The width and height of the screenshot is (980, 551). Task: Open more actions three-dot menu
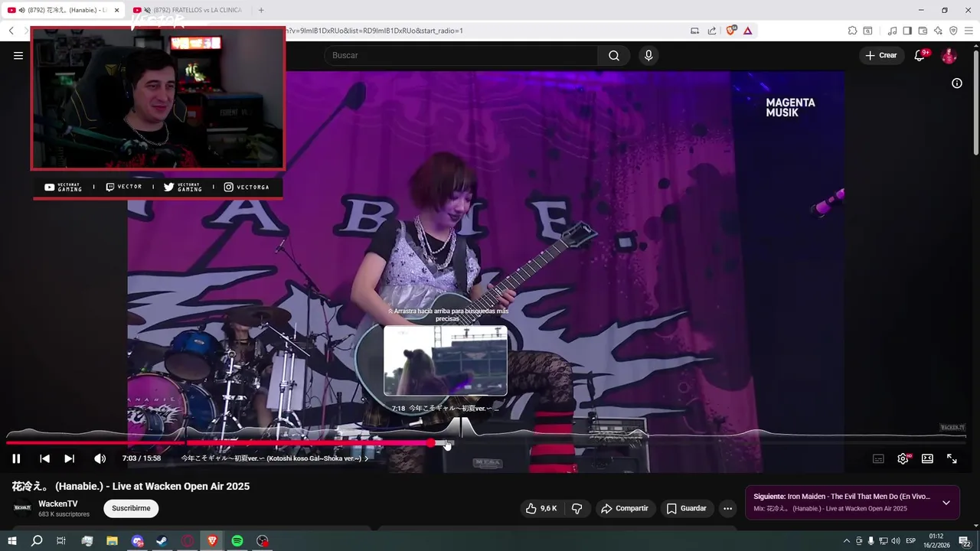point(727,508)
